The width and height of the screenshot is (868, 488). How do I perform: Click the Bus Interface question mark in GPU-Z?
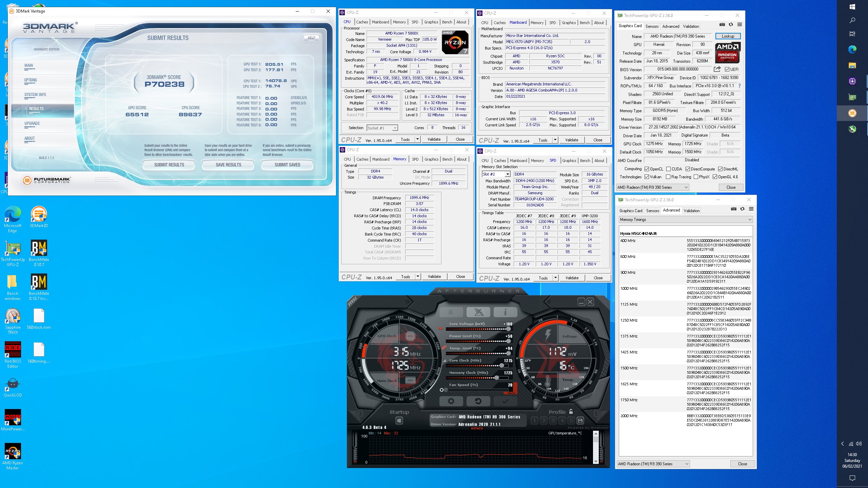click(x=739, y=86)
